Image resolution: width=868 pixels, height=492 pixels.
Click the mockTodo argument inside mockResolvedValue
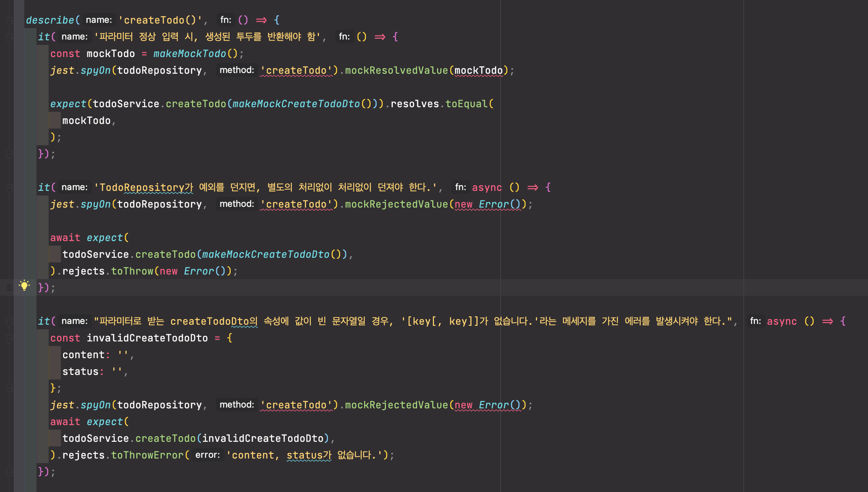coord(478,70)
